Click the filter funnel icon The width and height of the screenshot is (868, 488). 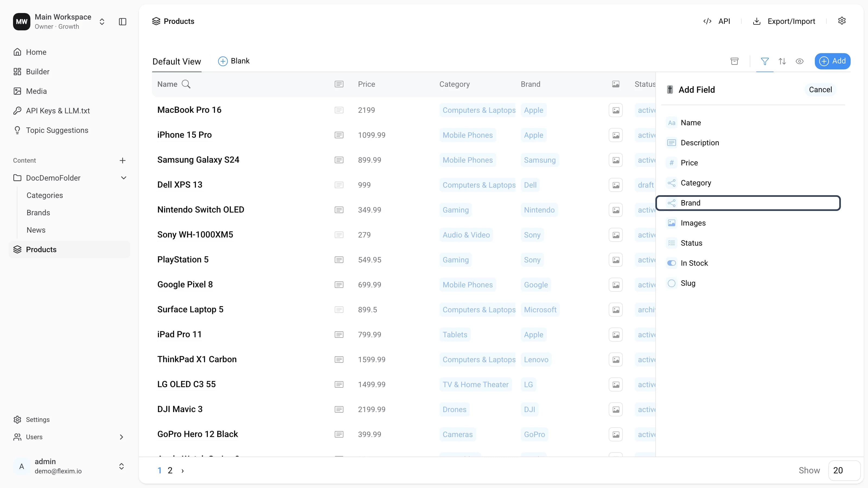point(765,61)
